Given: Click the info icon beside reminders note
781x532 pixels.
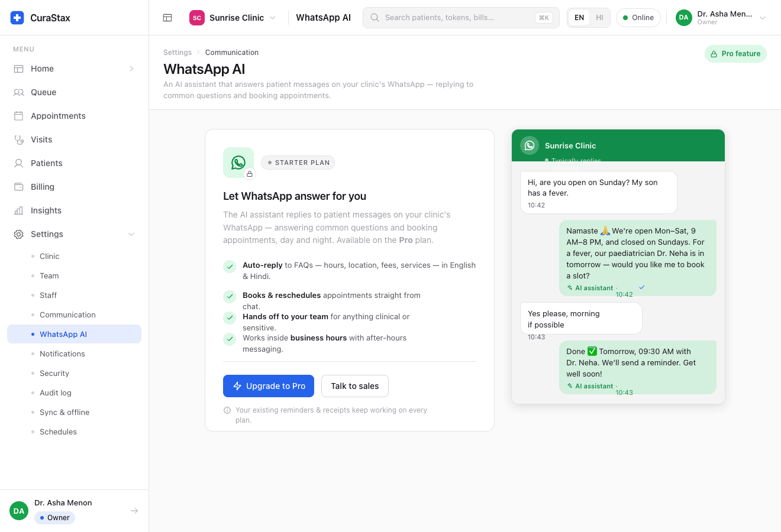Looking at the screenshot, I should [x=227, y=410].
